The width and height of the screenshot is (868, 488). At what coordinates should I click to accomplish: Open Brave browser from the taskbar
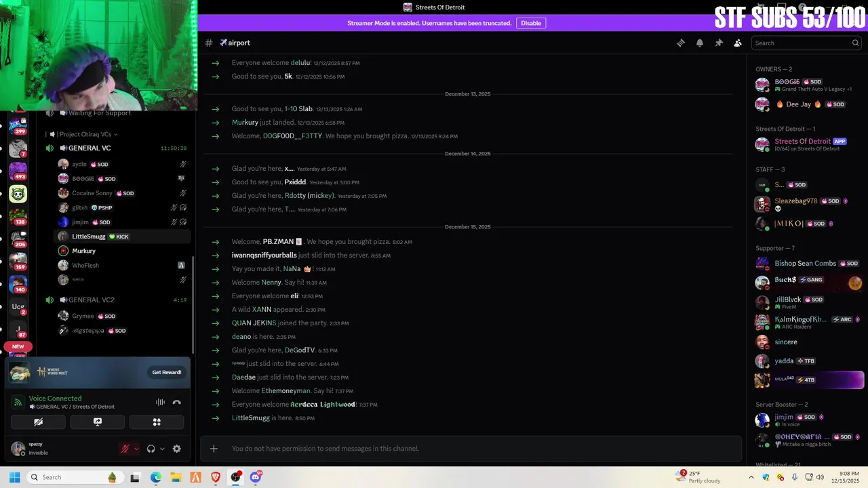(216, 477)
